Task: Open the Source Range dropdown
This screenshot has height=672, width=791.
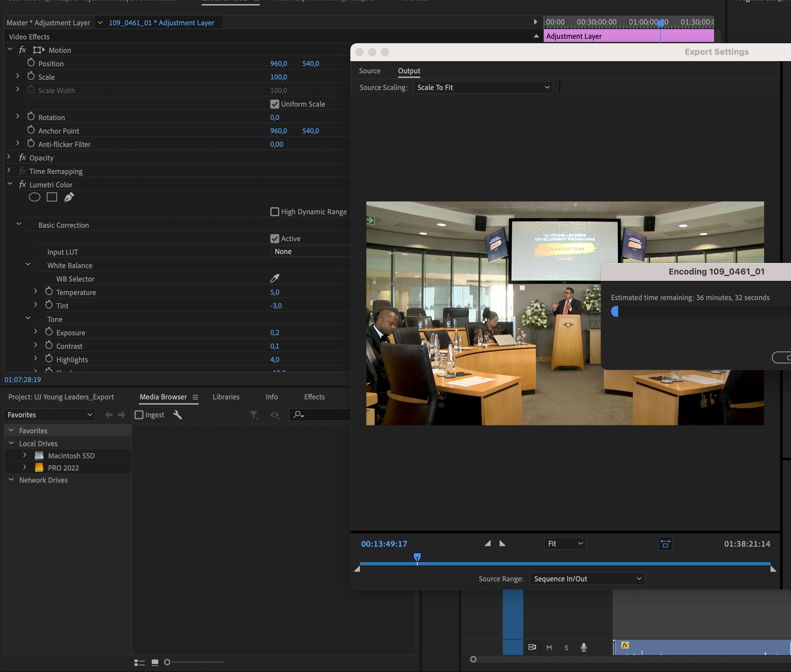Action: [587, 579]
